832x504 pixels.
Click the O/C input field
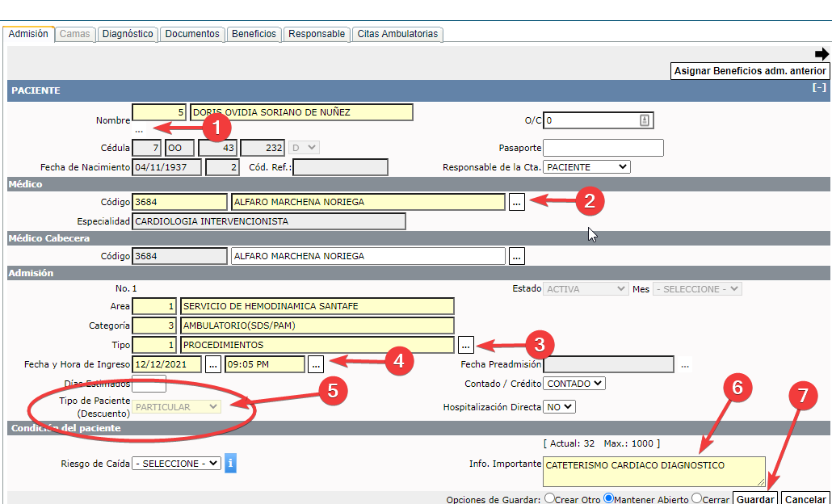[x=598, y=120]
